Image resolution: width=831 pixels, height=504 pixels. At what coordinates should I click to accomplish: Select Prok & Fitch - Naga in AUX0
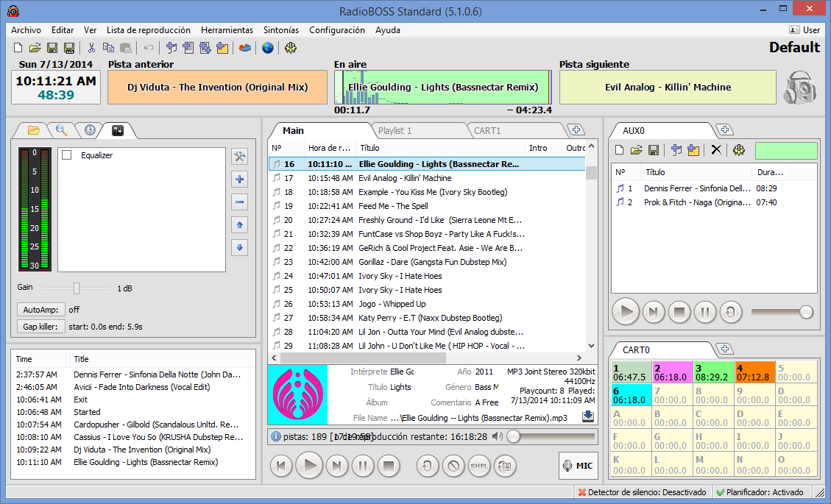715,202
